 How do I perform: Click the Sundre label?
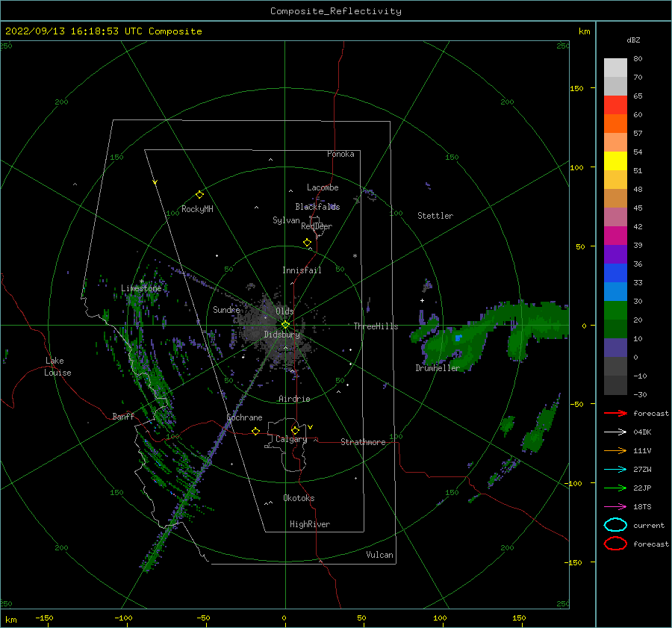point(226,309)
